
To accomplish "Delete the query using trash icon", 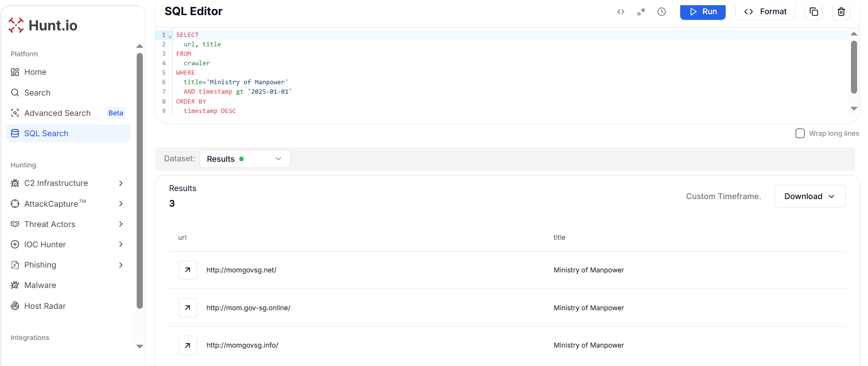I will pyautogui.click(x=841, y=12).
